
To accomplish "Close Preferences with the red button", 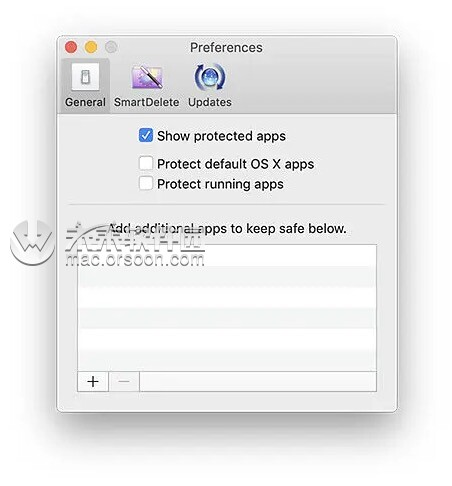I will coord(71,47).
